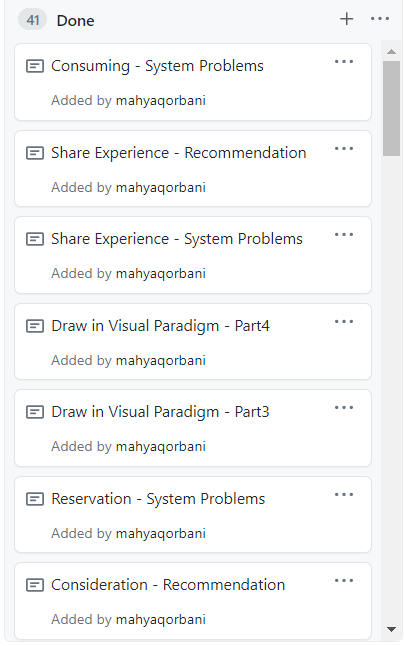Click mahyaqorbani link on Consuming card
Screen dimensions: 404x646
(x=161, y=101)
